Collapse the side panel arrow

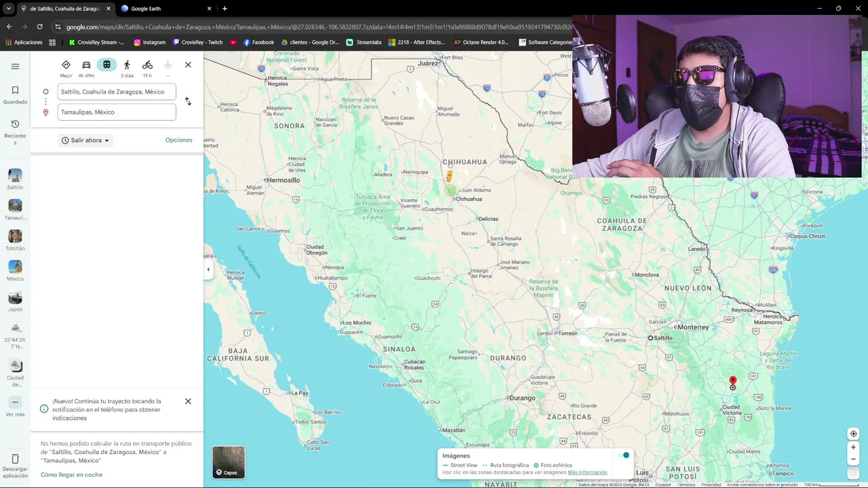[x=208, y=269]
